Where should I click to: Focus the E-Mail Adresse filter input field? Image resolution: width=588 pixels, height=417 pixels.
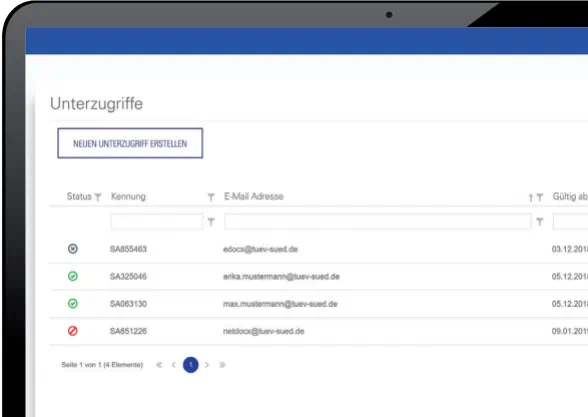[x=378, y=222]
